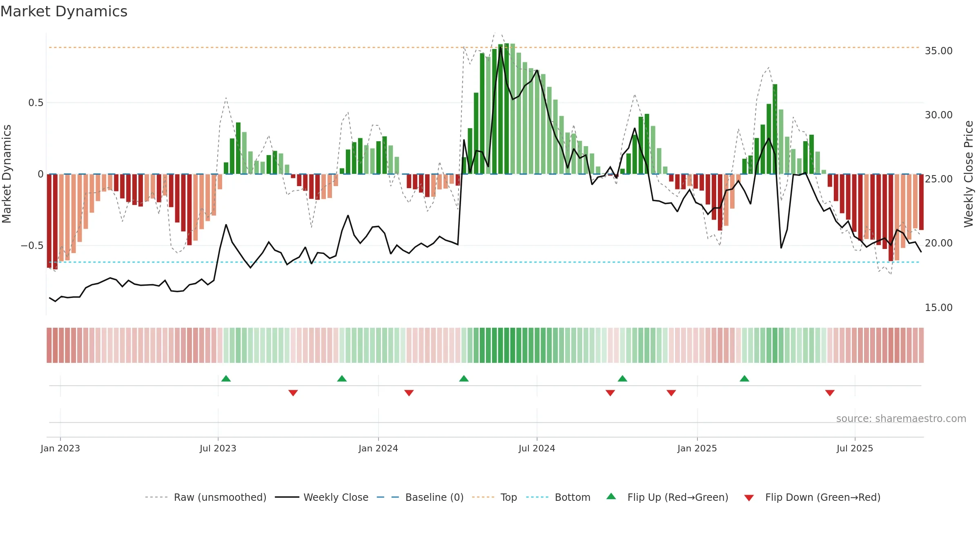The width and height of the screenshot is (980, 551).
Task: Click the Jan 2025 axis label
Action: coord(697,448)
